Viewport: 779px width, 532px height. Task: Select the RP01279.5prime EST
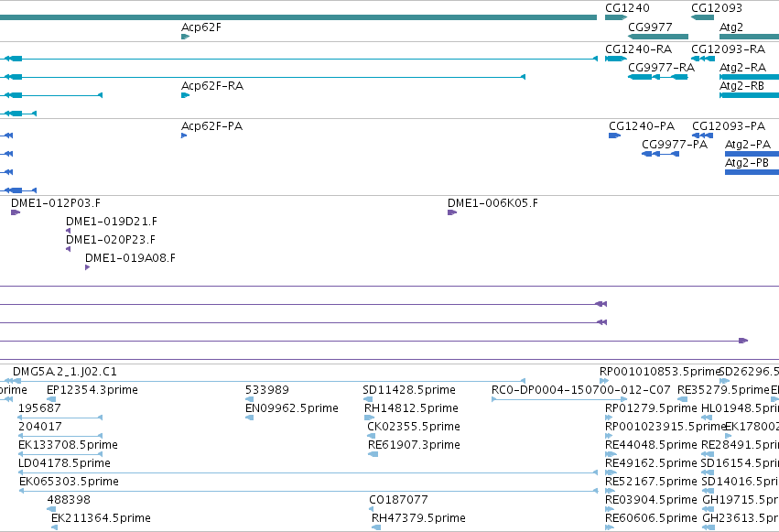coord(610,418)
